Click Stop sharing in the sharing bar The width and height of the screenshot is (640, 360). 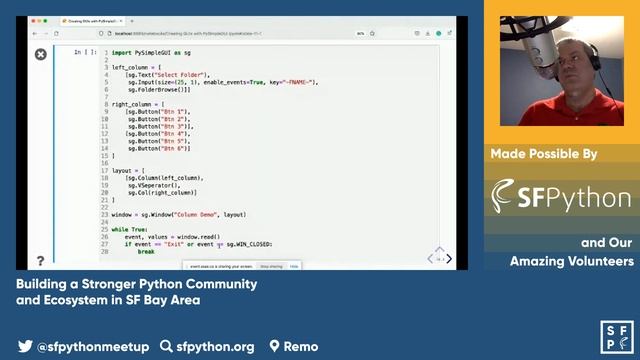pos(271,267)
